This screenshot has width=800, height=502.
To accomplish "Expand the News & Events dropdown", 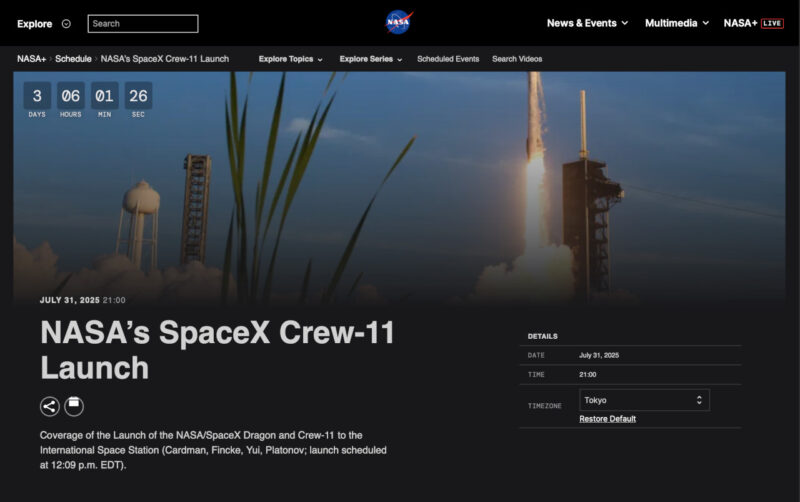I will click(x=587, y=23).
